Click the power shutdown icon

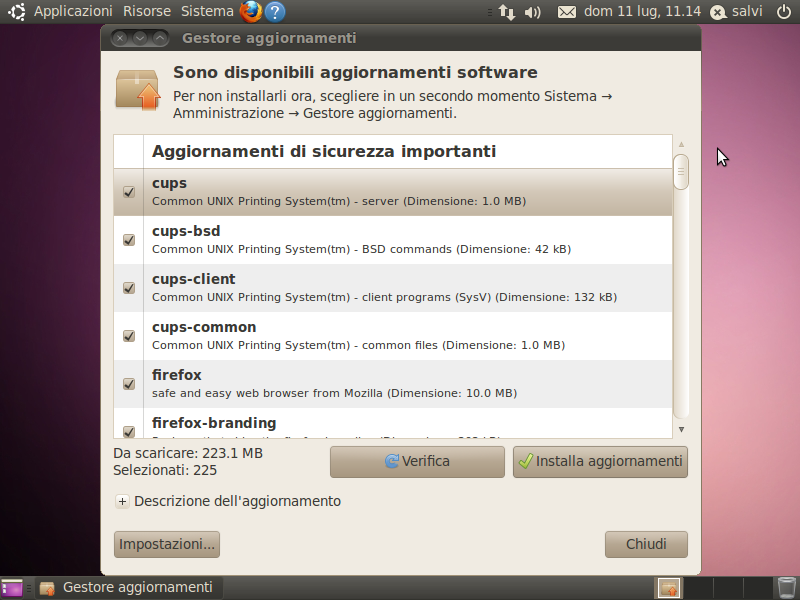click(x=784, y=11)
